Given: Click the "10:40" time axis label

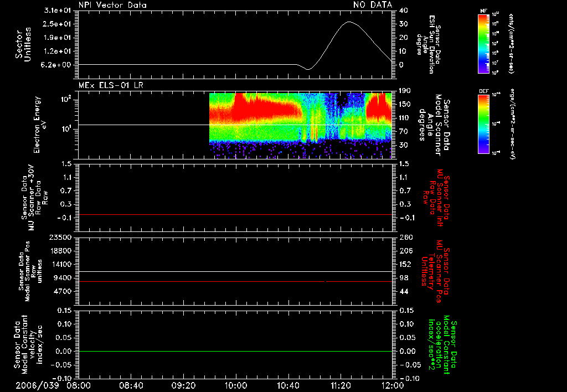Looking at the screenshot, I should pyautogui.click(x=288, y=385).
